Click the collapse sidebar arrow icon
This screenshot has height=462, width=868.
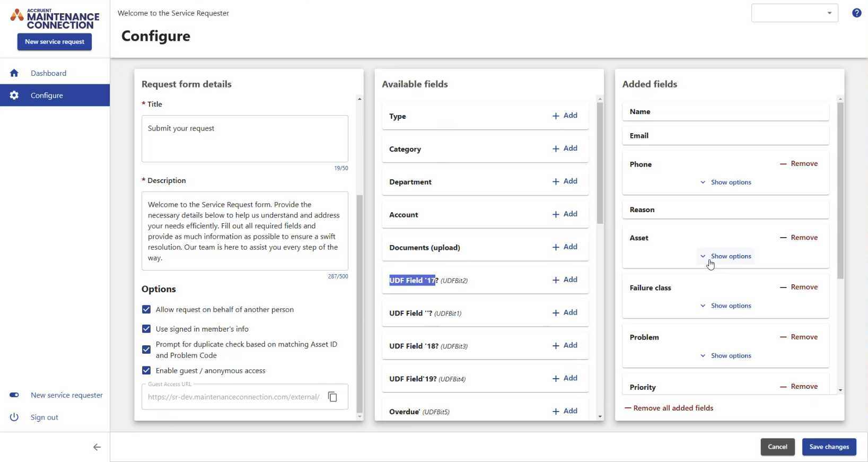click(x=97, y=447)
